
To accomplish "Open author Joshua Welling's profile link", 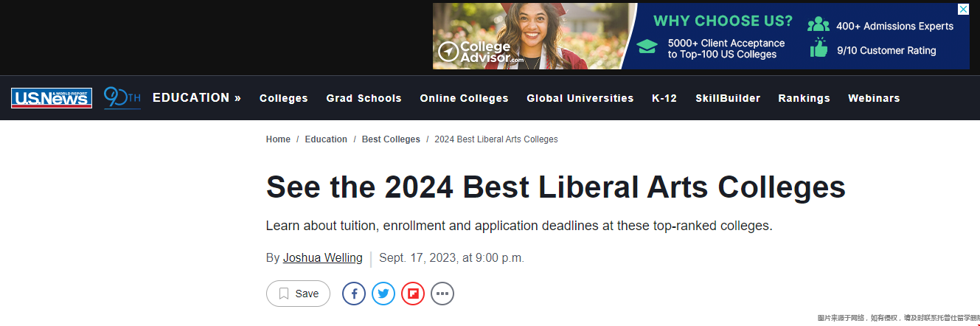I will [323, 258].
